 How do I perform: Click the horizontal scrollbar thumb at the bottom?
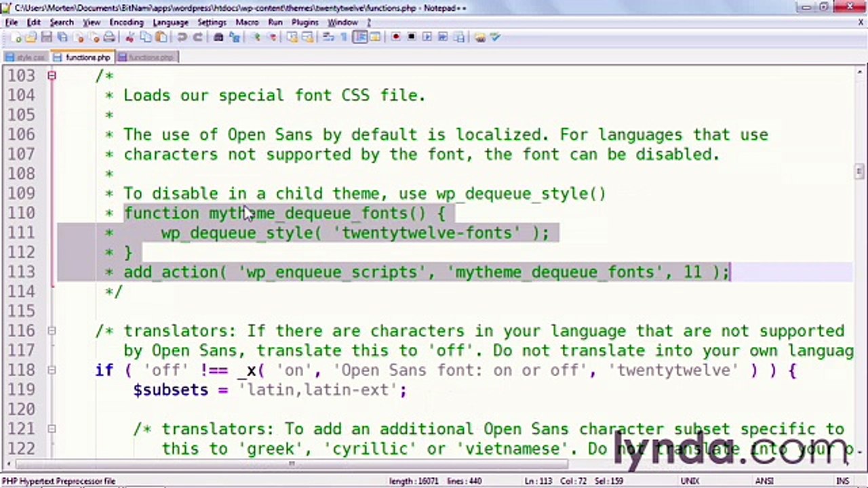(292, 464)
